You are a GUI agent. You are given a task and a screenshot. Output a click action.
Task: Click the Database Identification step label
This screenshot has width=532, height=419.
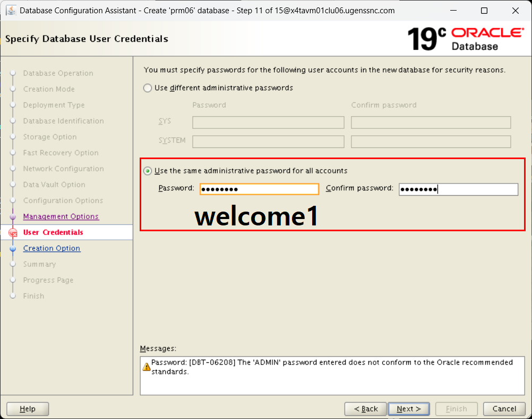[x=63, y=121]
